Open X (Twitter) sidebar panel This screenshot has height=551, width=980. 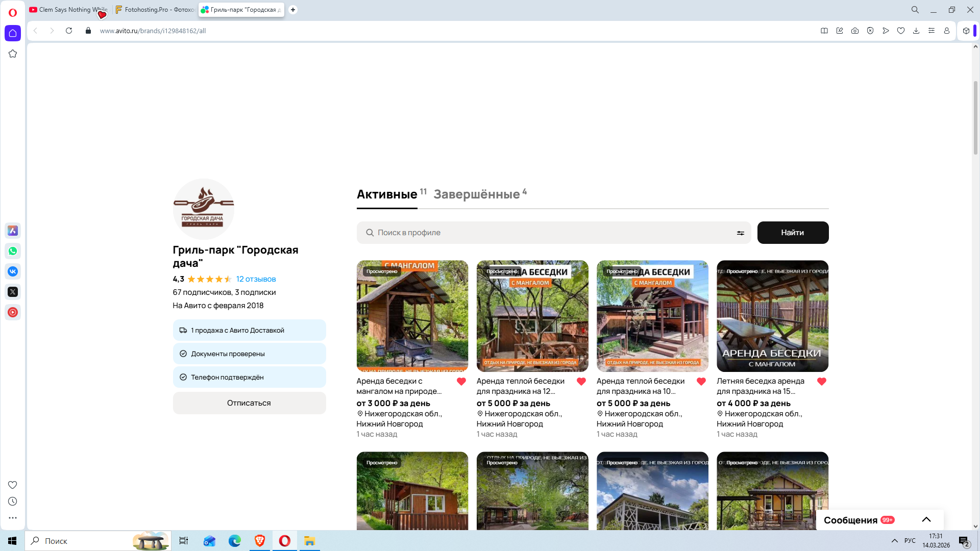(13, 292)
